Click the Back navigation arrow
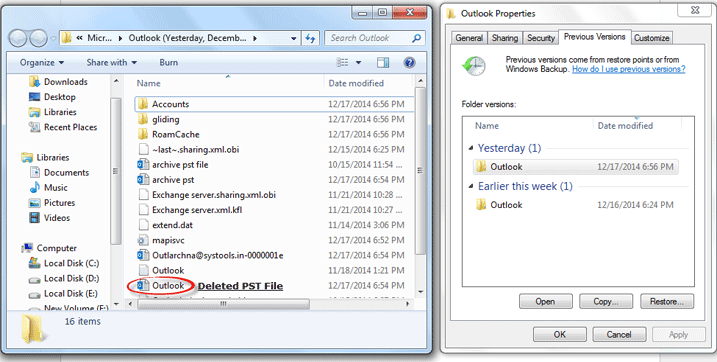This screenshot has width=717, height=362. point(17,38)
